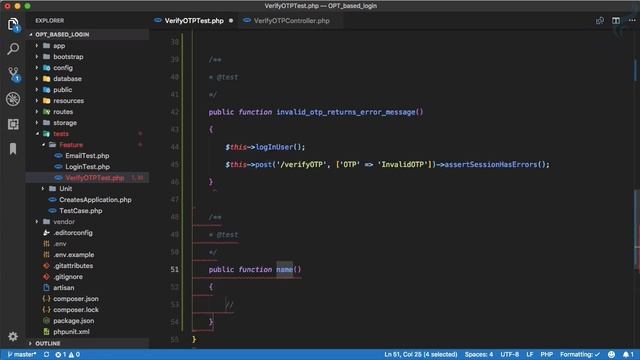Screen dimensions: 640x360
Task: Expand the app folder
Action: (x=59, y=46)
